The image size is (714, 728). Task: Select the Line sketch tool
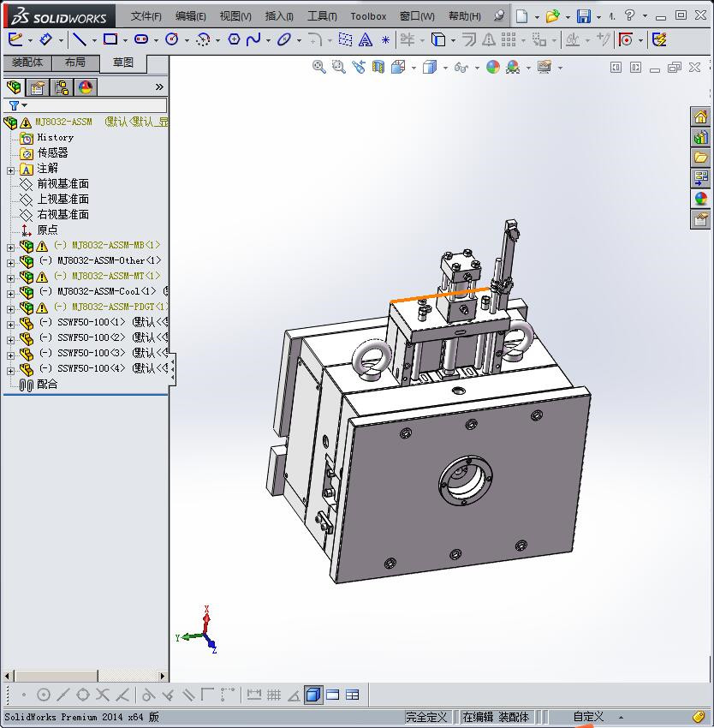(80, 39)
